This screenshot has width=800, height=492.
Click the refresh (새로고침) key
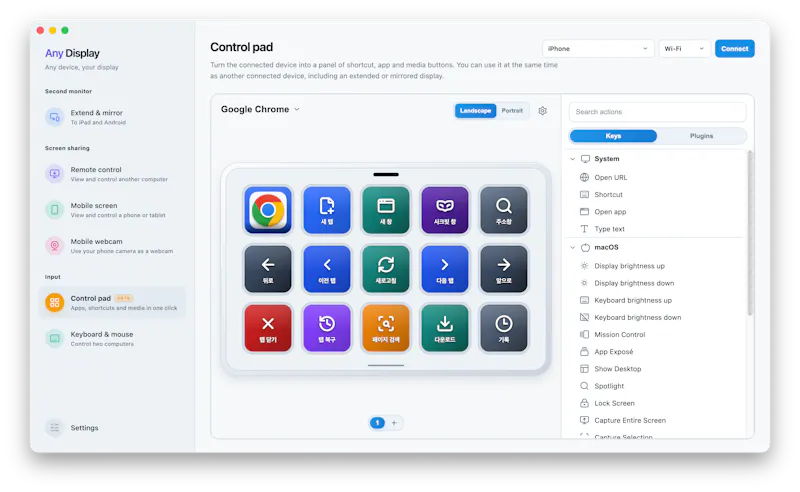coord(386,269)
